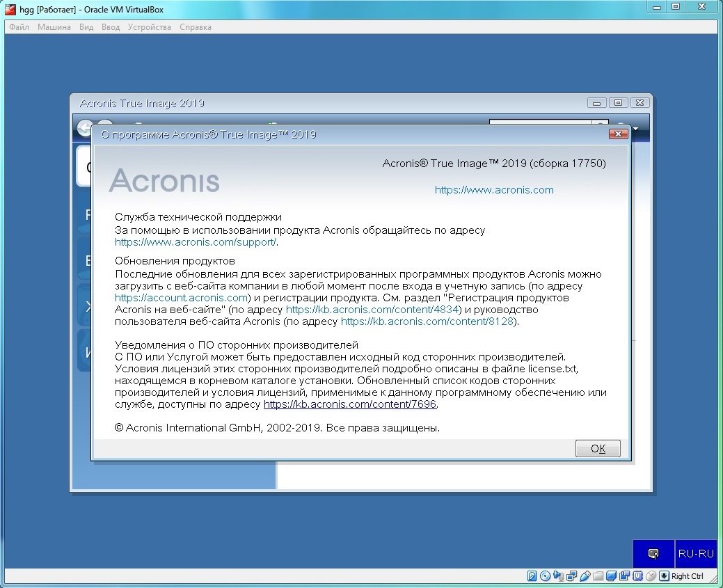Click the network adapters status icon

point(571,576)
